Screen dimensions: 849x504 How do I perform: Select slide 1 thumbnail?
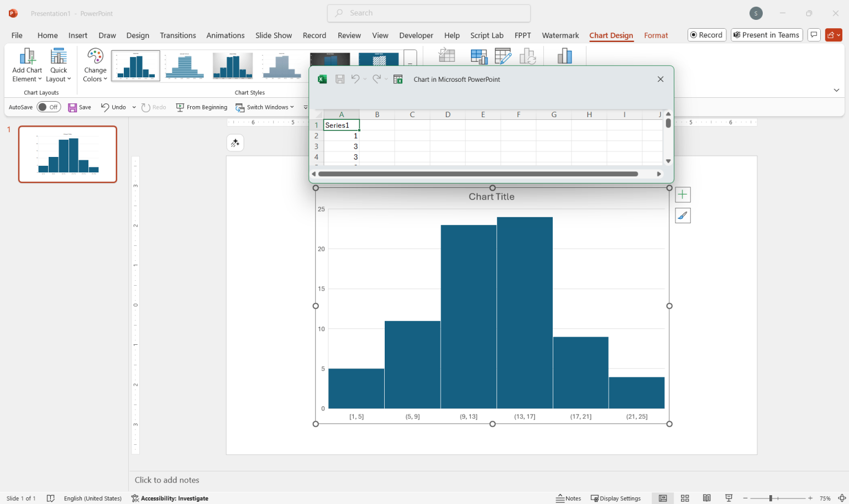(67, 154)
